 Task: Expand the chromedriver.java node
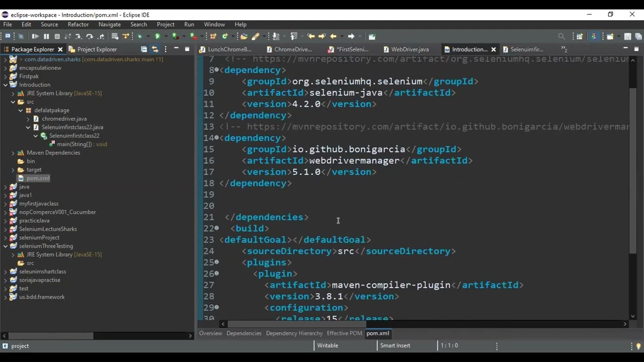click(28, 119)
